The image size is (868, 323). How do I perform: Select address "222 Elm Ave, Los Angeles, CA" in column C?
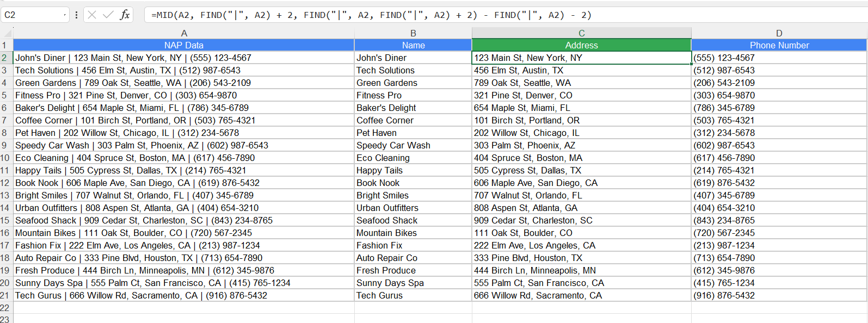[x=582, y=245]
